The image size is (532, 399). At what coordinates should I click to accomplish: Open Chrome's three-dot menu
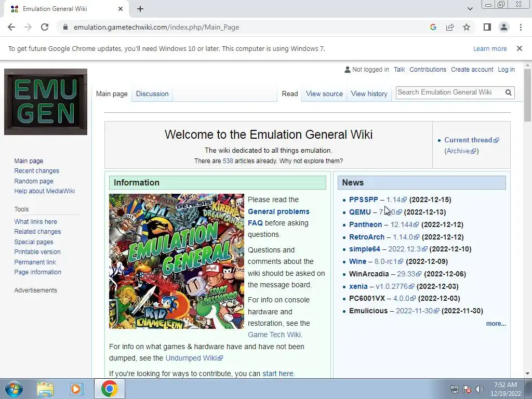tap(521, 27)
